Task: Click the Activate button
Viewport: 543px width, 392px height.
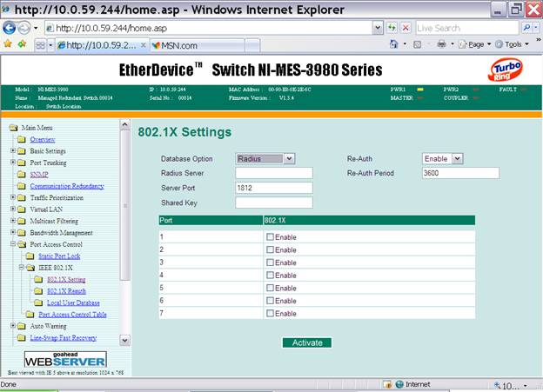Action: point(306,342)
